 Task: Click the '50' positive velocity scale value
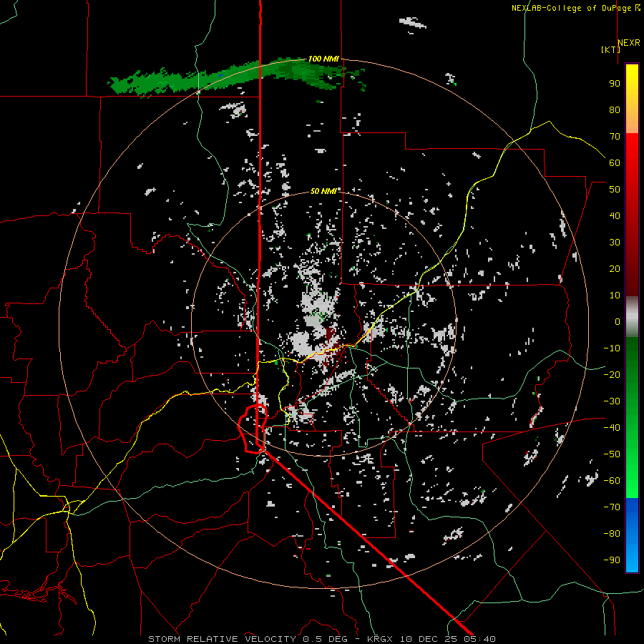[x=615, y=190]
